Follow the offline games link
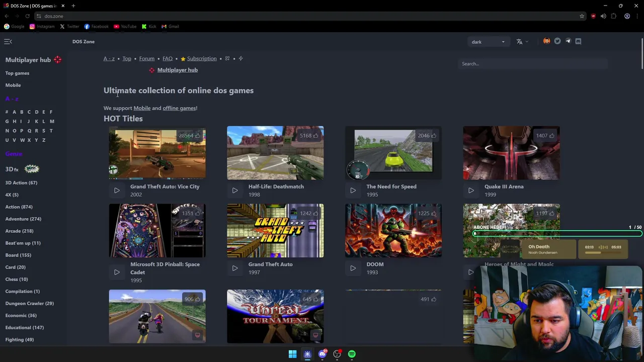The height and width of the screenshot is (362, 644). (x=179, y=108)
